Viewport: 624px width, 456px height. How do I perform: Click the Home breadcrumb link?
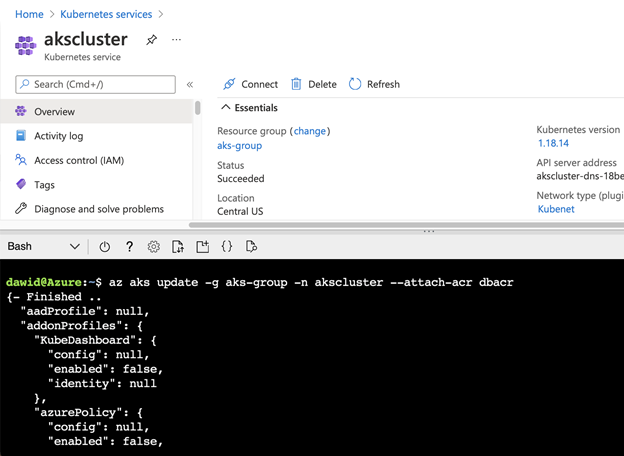click(29, 14)
